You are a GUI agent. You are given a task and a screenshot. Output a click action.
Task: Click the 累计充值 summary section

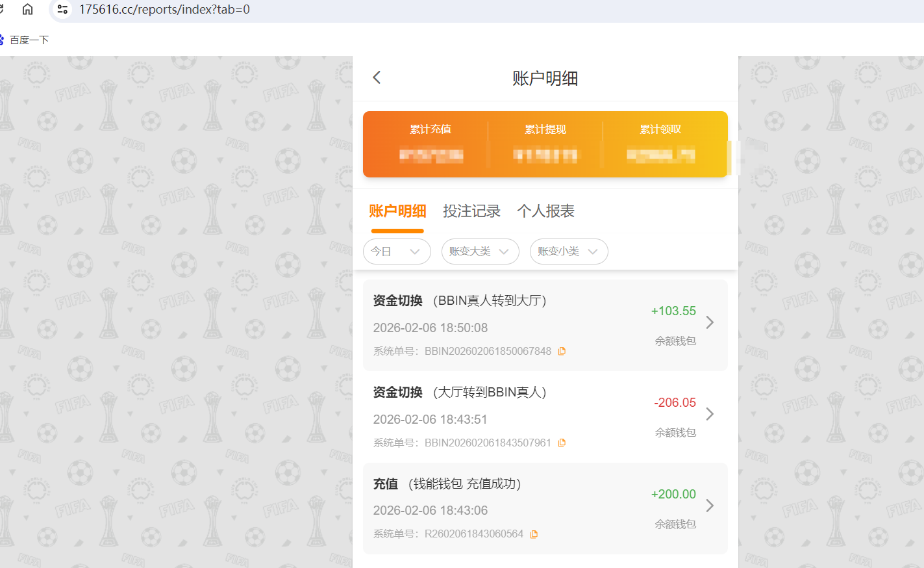431,142
